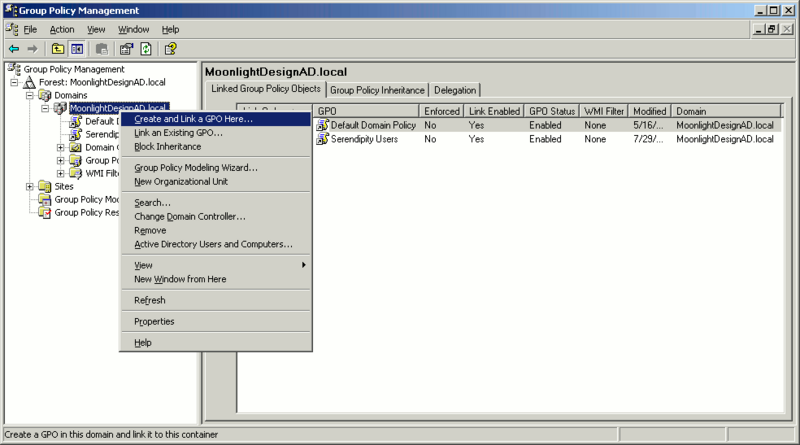
Task: Collapse the Forest node in tree
Action: [x=14, y=82]
